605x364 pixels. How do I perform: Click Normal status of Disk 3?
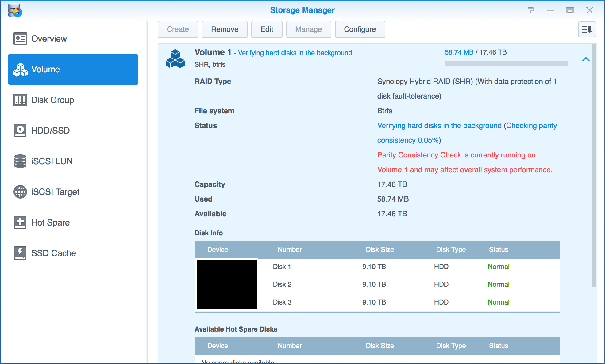click(x=499, y=302)
